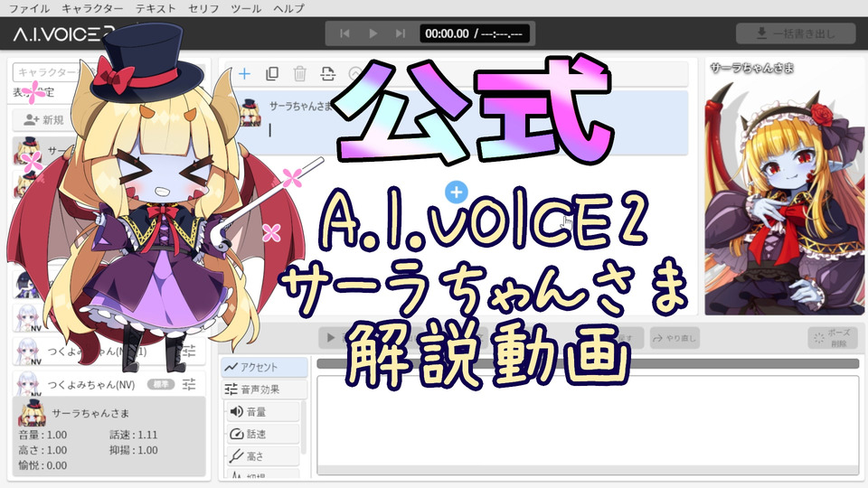Screen dimensions: 868x488
Task: Select the 高さ pitch option
Action: [263, 455]
